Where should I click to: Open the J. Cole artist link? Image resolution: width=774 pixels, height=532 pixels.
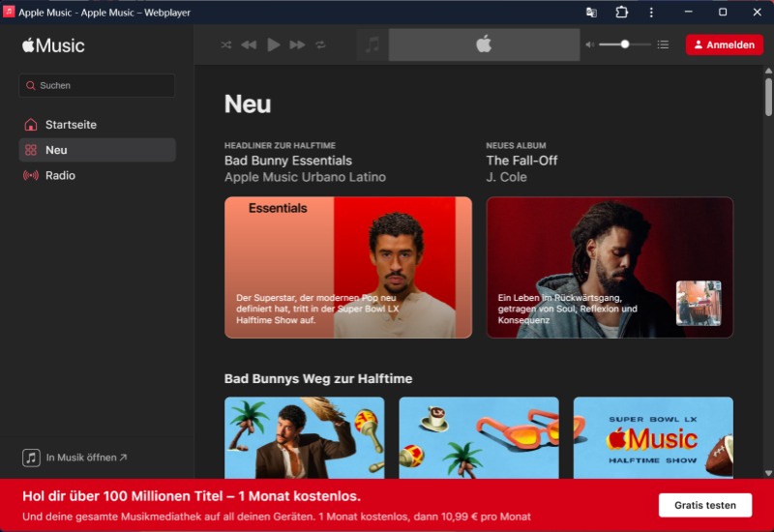[506, 177]
